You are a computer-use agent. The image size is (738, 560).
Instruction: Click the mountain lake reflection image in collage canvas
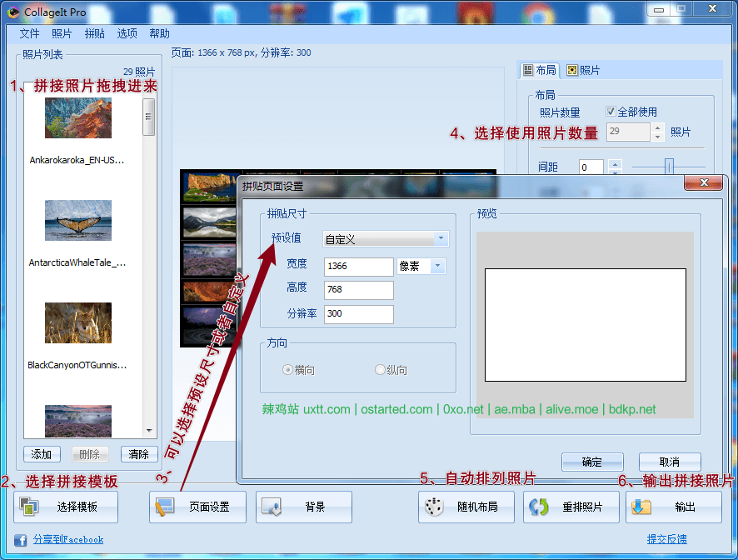[x=209, y=222]
